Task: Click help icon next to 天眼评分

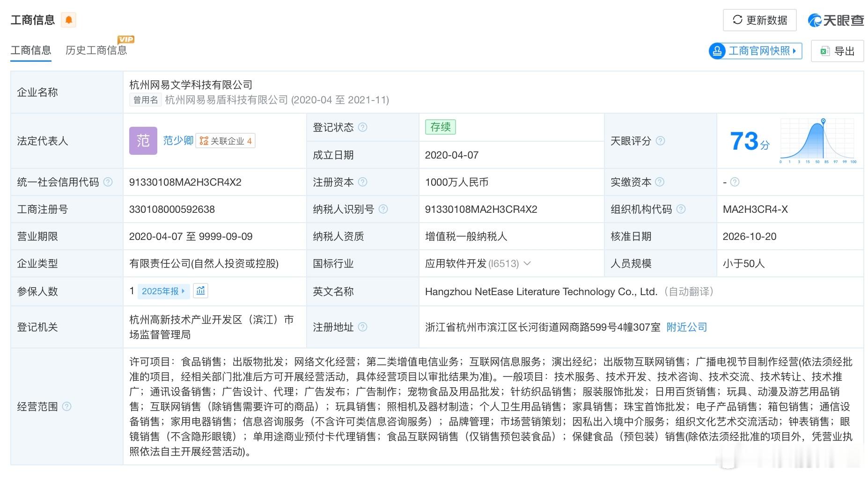Action: (660, 141)
